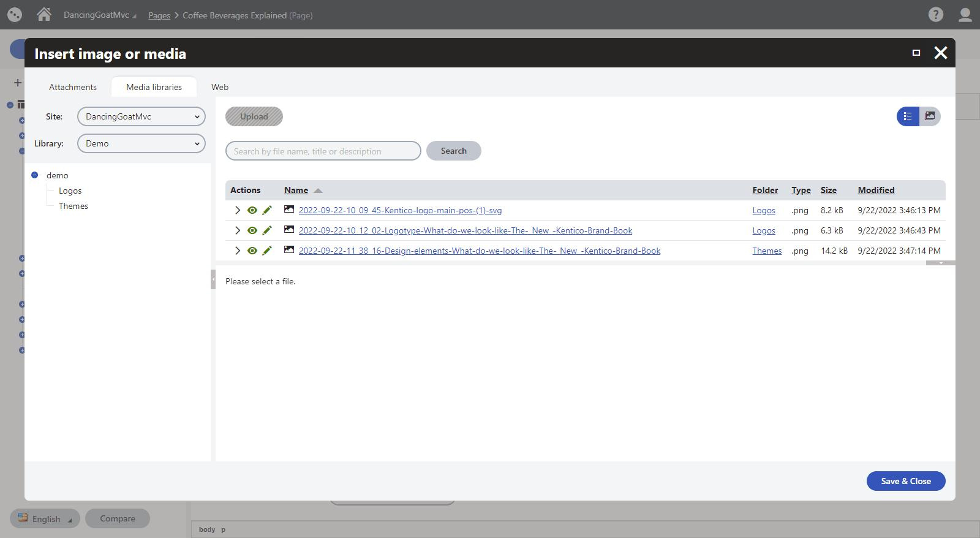Switch to thumbnails view mode
980x538 pixels.
(x=930, y=116)
